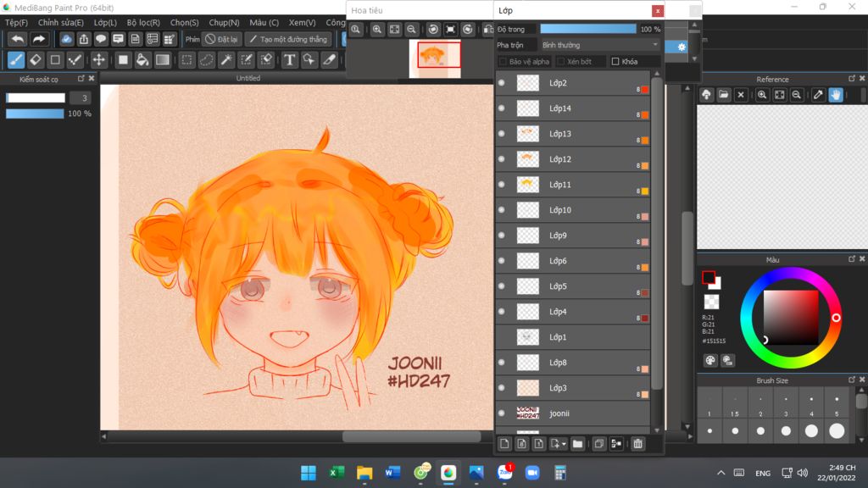Select the Lasso selection tool
Screen dimensions: 868x488
(207, 60)
